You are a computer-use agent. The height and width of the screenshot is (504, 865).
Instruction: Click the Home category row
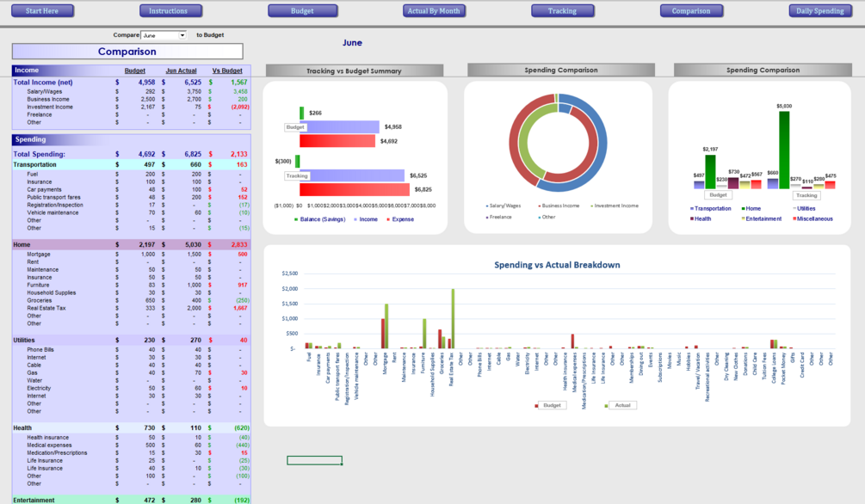tap(132, 244)
